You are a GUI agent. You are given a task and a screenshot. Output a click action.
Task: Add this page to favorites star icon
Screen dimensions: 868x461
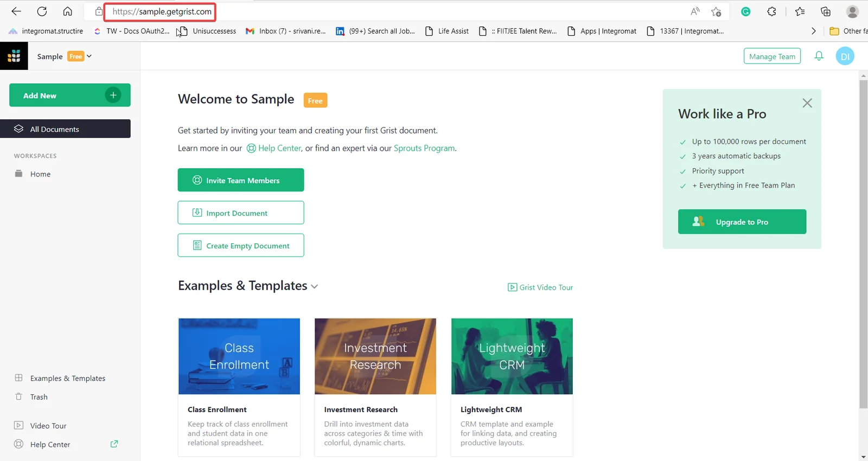pyautogui.click(x=716, y=11)
